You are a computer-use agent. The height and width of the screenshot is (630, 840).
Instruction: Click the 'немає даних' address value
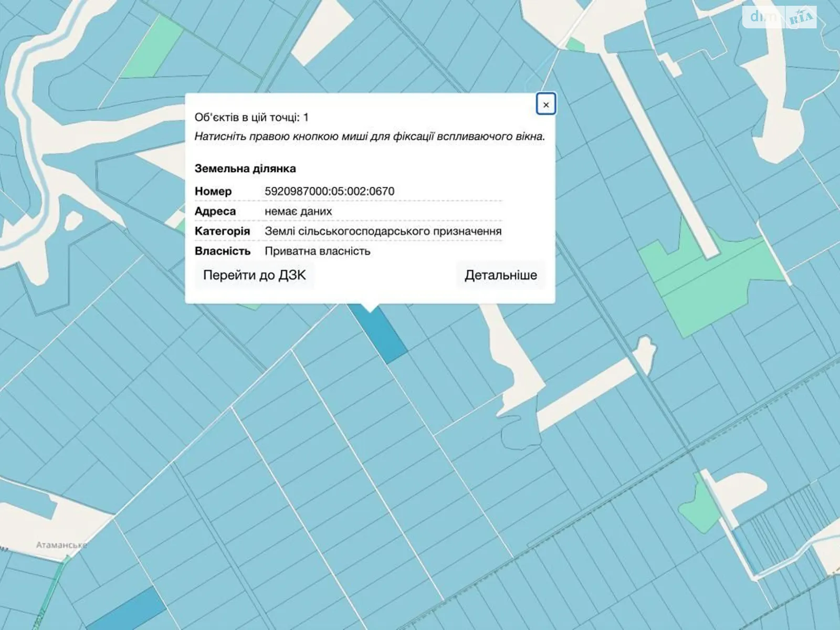click(298, 211)
